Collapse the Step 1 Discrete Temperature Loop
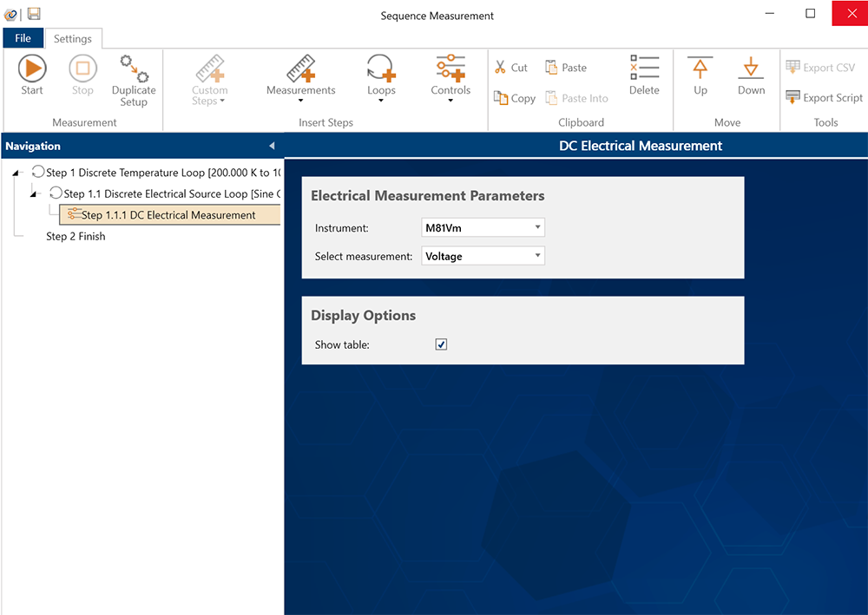The image size is (868, 615). (16, 173)
